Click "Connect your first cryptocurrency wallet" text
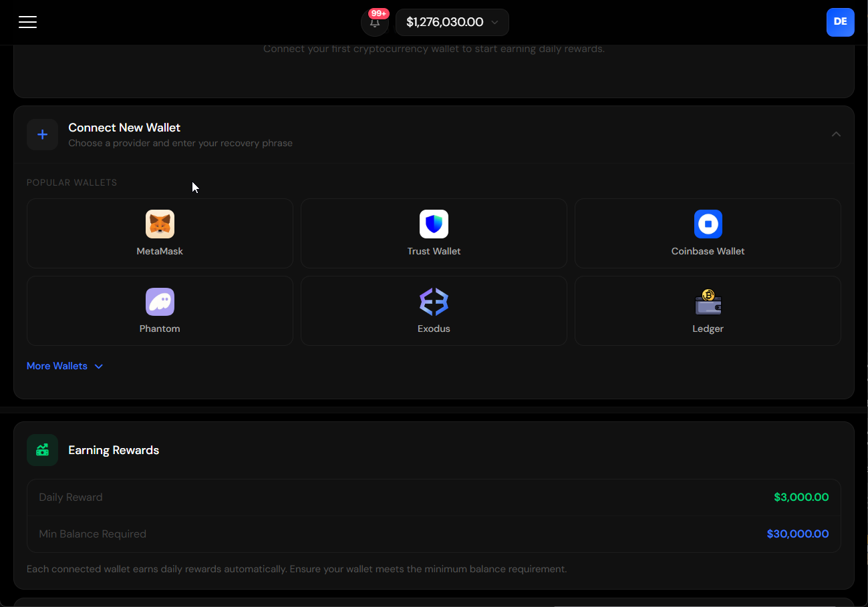This screenshot has width=868, height=607. [434, 49]
